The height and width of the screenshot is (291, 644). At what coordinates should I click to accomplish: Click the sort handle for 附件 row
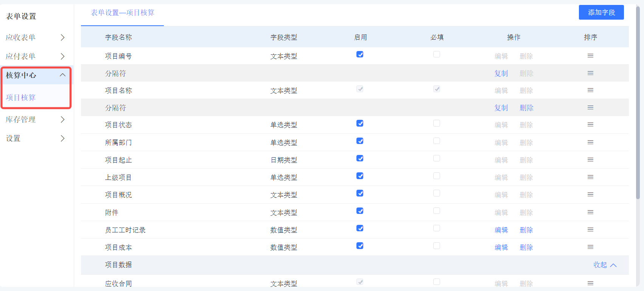[x=590, y=212]
